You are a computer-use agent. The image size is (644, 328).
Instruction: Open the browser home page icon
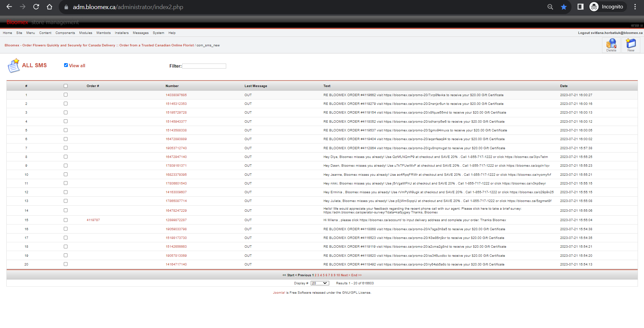(x=49, y=7)
